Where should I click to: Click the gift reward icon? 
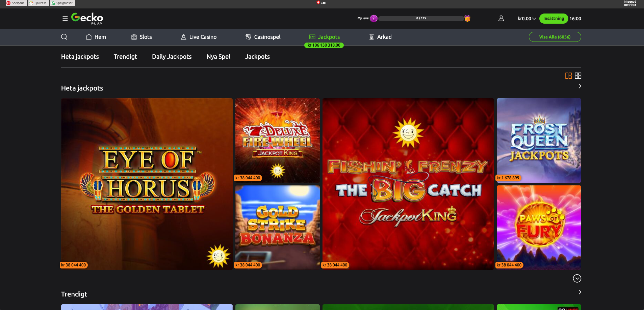[x=467, y=19]
